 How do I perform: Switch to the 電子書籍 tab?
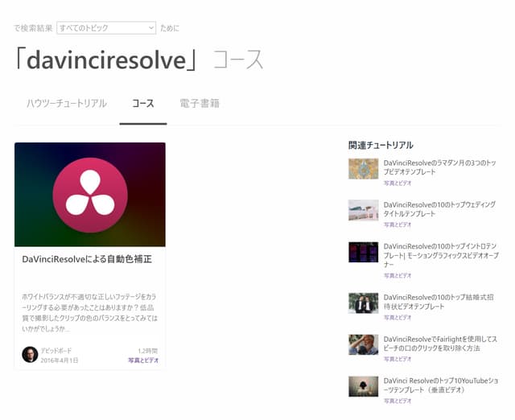coord(200,104)
